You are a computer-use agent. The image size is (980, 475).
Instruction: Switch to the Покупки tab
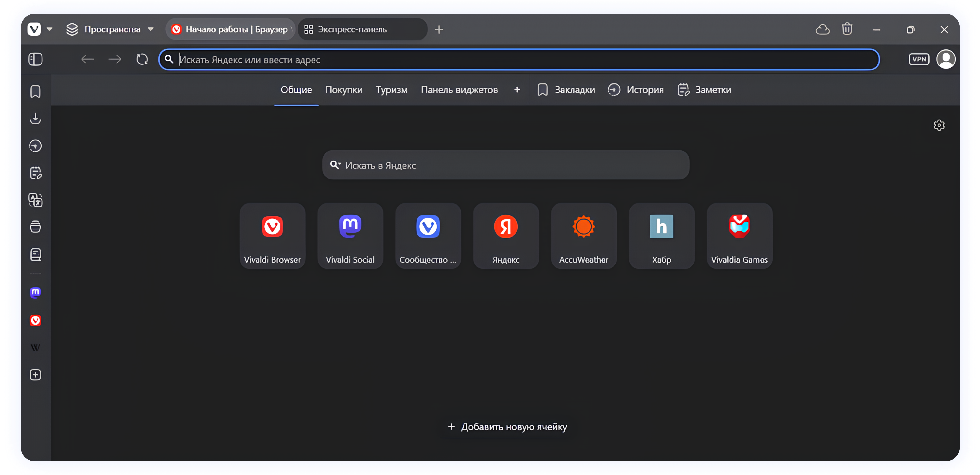pos(344,90)
